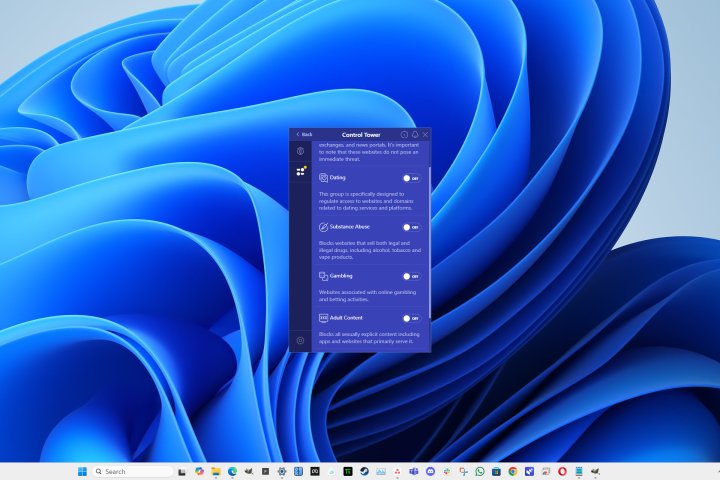Enable Substance Abuse blocking toggle
The width and height of the screenshot is (720, 480).
[410, 227]
